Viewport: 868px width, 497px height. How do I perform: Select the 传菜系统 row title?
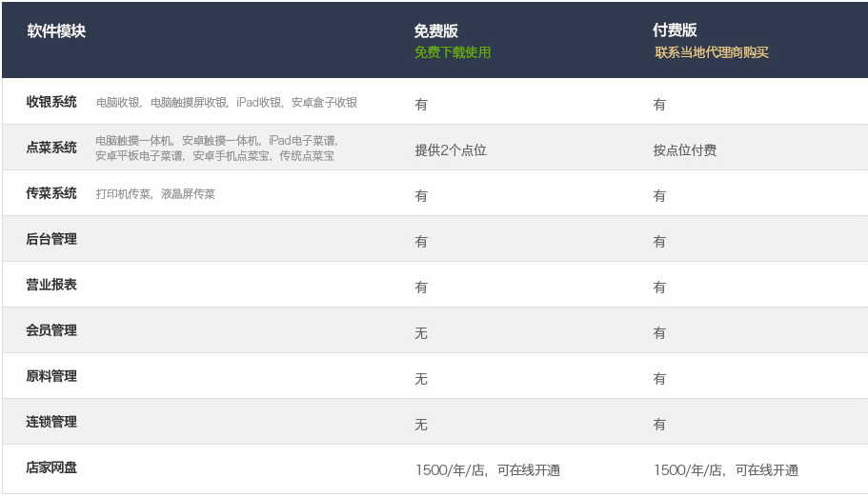[50, 193]
